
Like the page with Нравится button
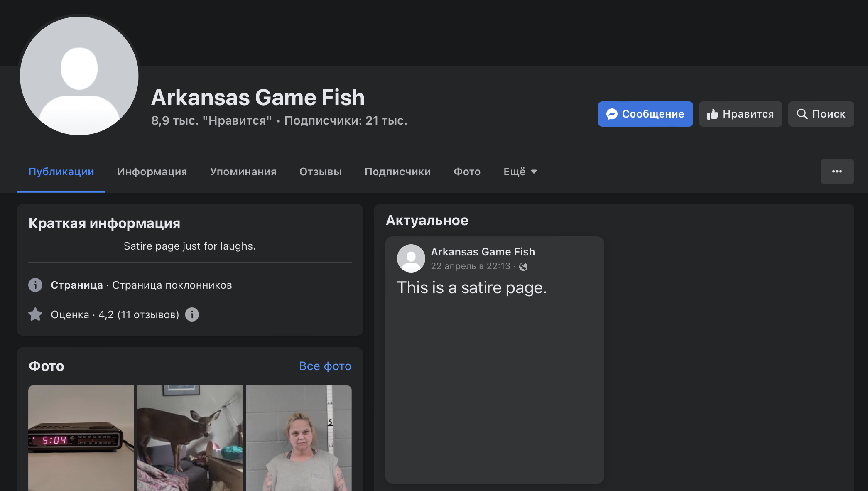pyautogui.click(x=740, y=114)
